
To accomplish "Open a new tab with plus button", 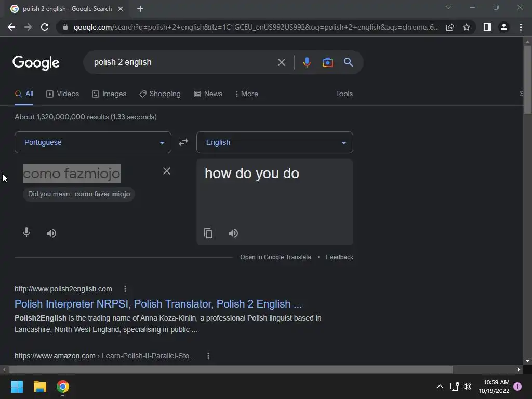I will click(x=140, y=9).
